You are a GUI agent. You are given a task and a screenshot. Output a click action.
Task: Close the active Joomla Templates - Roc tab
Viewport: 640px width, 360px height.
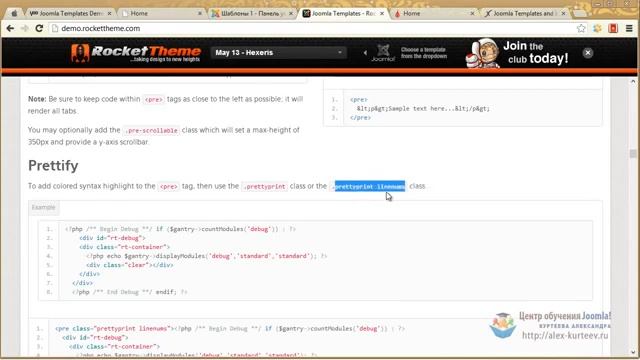click(382, 13)
